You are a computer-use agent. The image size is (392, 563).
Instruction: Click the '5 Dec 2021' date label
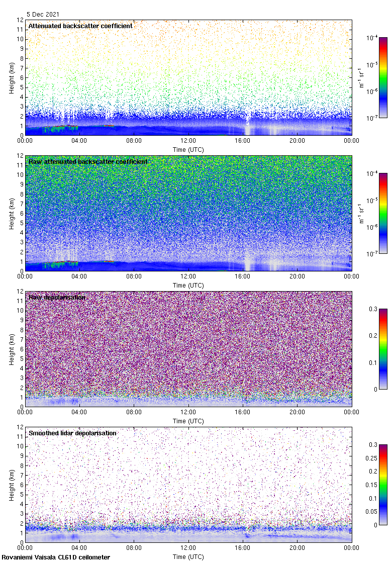click(43, 15)
